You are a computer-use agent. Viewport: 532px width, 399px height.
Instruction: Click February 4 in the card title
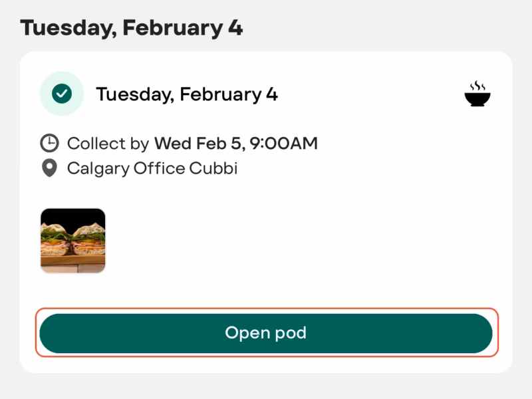[x=229, y=94]
